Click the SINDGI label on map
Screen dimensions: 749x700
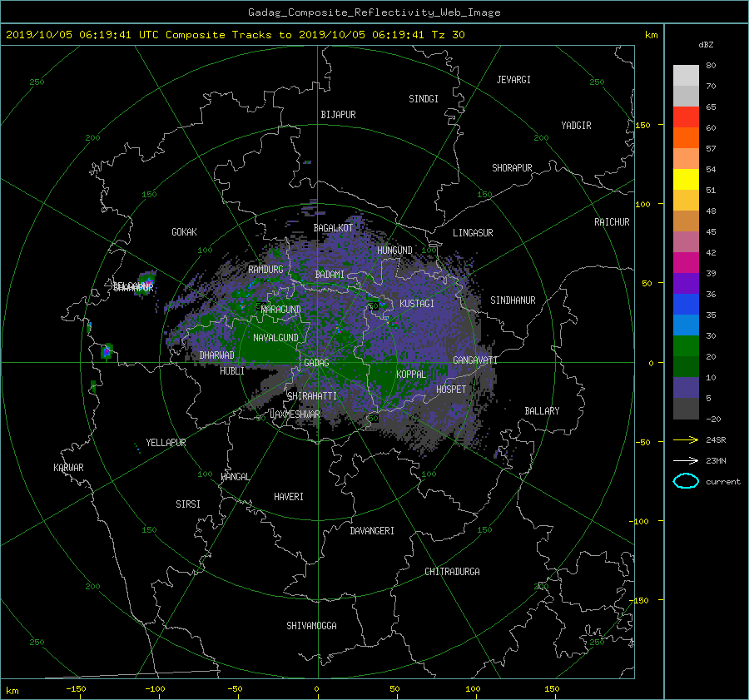pos(424,99)
